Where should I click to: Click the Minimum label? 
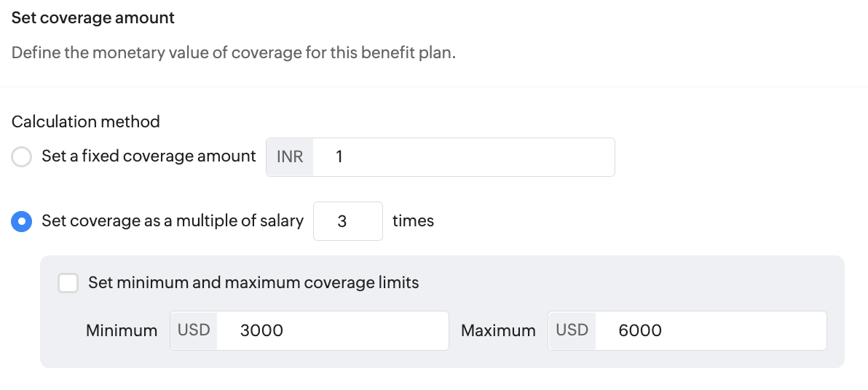(122, 331)
